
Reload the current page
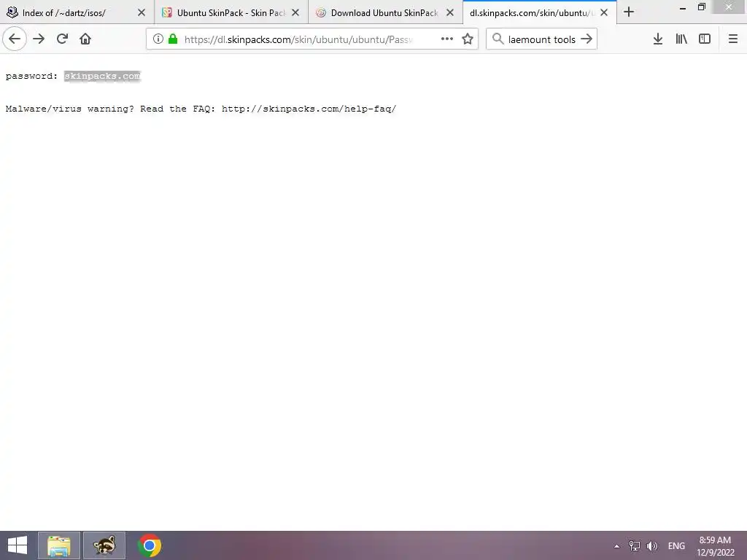[62, 39]
